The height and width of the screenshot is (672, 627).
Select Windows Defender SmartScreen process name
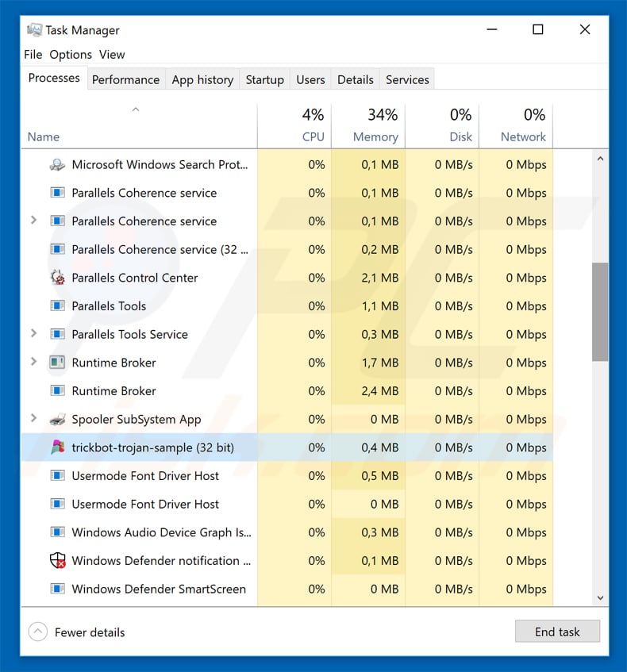159,589
